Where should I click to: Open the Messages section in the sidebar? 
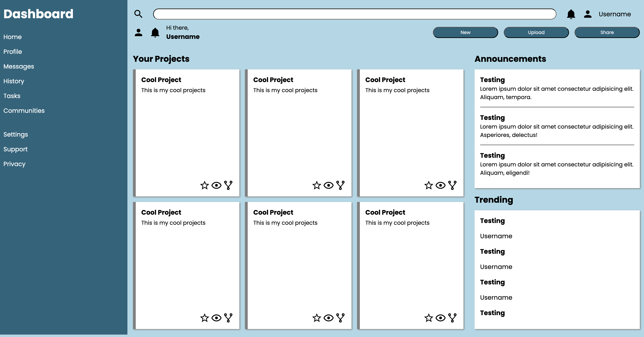pos(19,66)
